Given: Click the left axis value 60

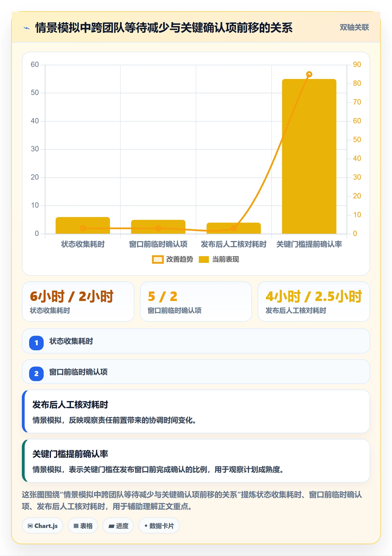Looking at the screenshot, I should pos(35,65).
